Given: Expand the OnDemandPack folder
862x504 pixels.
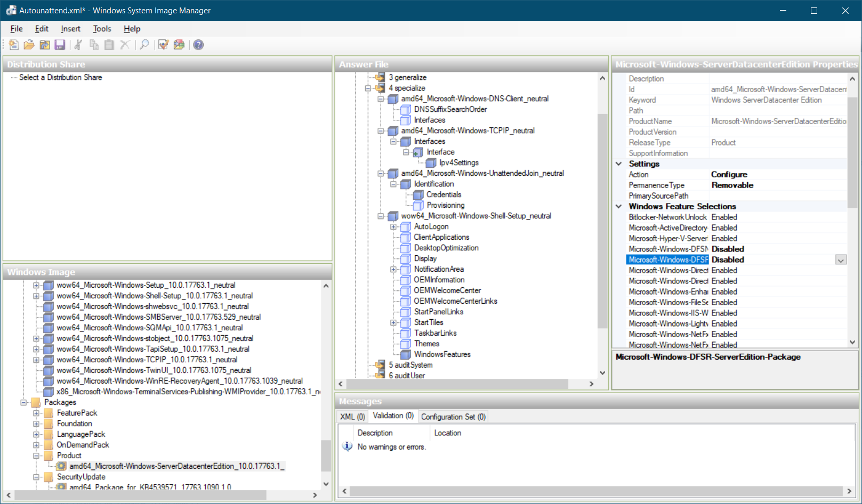Looking at the screenshot, I should (x=36, y=445).
